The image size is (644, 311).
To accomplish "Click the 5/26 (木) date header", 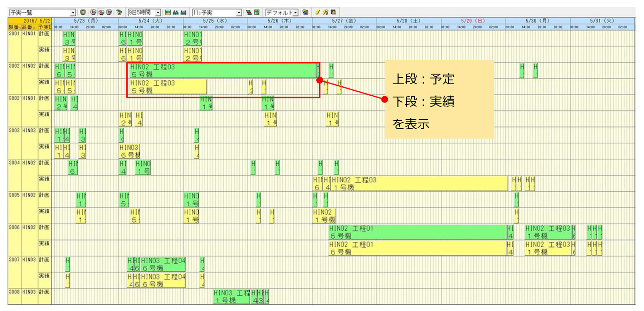I will coord(279,21).
